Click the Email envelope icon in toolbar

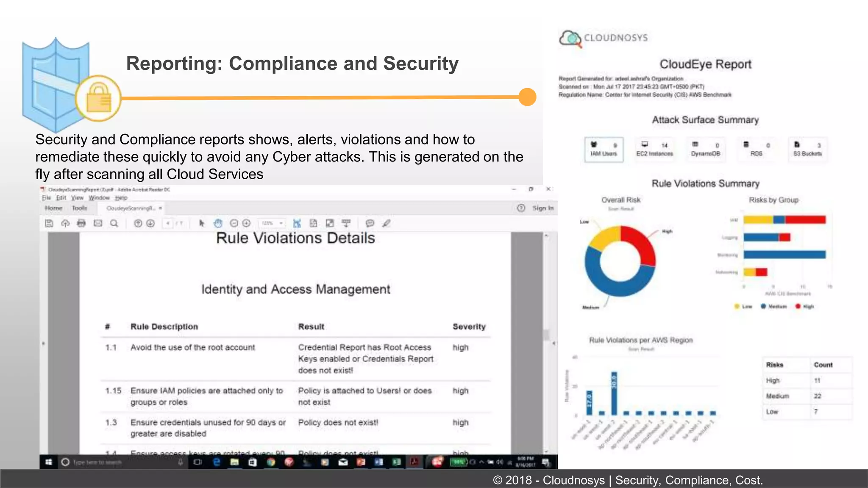[x=98, y=223]
